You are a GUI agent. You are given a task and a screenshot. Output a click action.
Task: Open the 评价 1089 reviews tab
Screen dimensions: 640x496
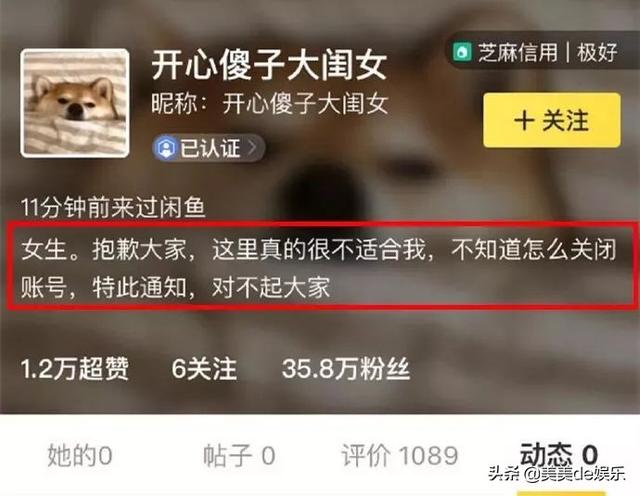[400, 455]
